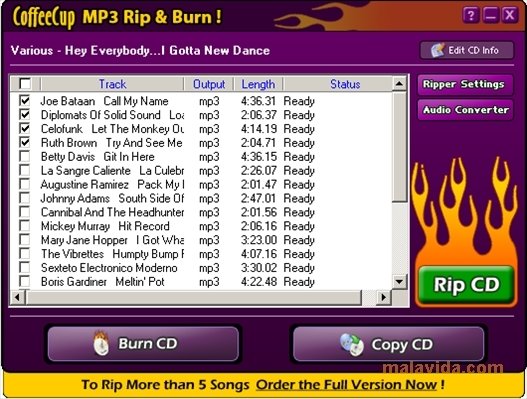Click the horizontal scrollbar thumb

(x=194, y=297)
